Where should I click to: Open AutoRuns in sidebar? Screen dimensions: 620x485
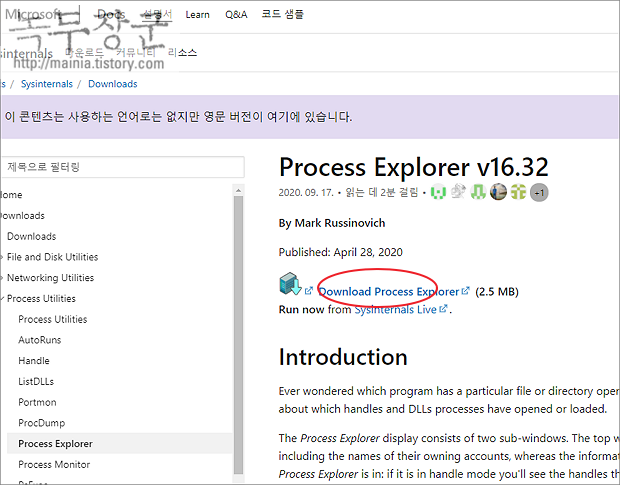[40, 340]
